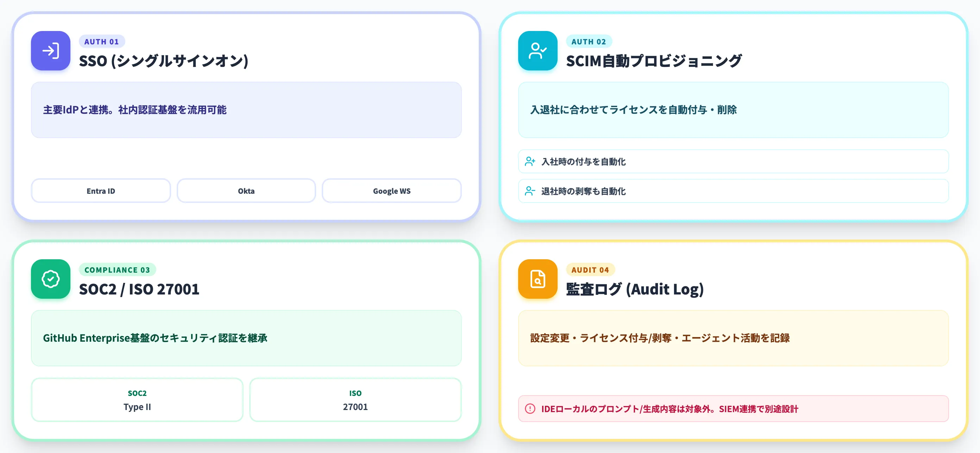This screenshot has width=980, height=453.
Task: Open the ISO 27001 tile
Action: coord(355,400)
